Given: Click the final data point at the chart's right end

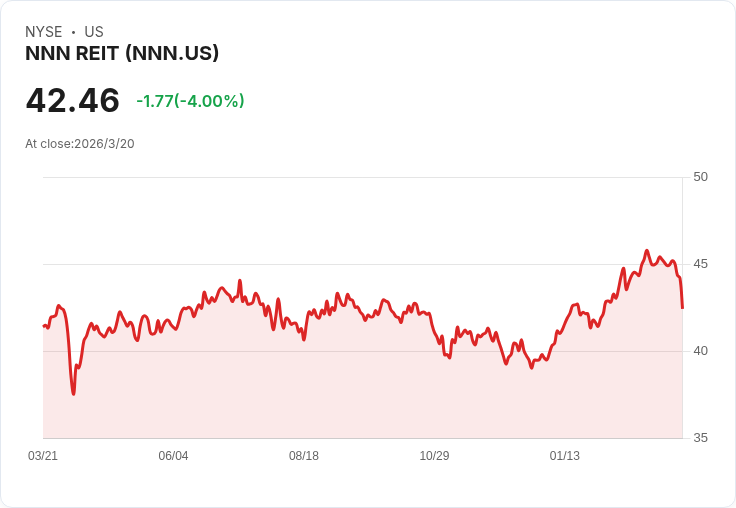Looking at the screenshot, I should [x=682, y=308].
